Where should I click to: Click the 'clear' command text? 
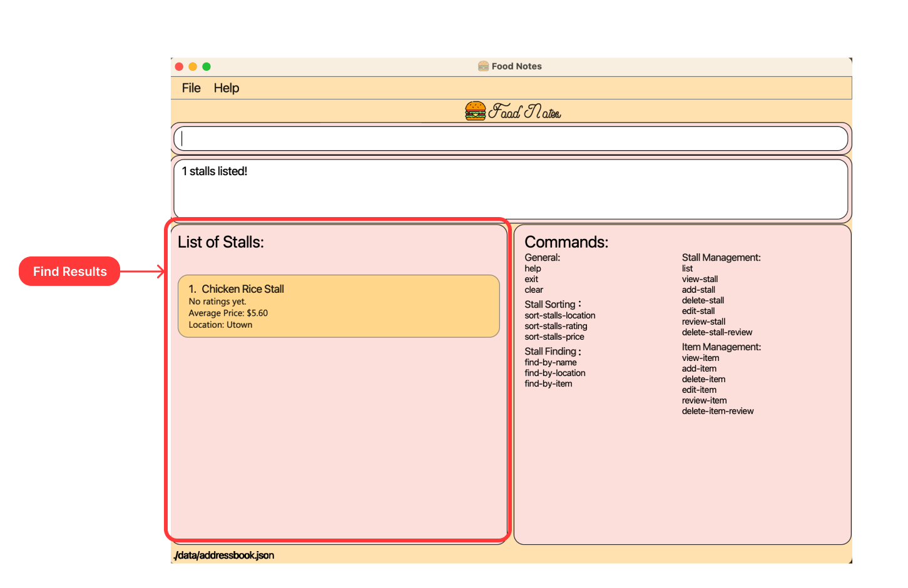pos(534,290)
